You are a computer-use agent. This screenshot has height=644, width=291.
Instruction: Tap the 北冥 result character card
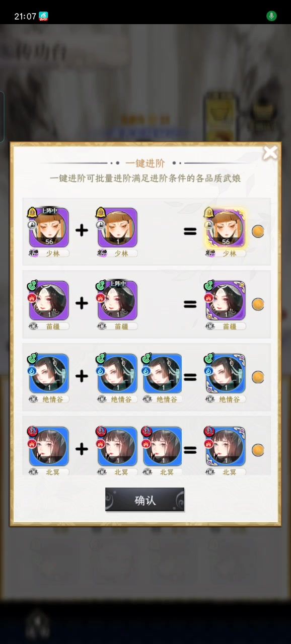pos(225,446)
